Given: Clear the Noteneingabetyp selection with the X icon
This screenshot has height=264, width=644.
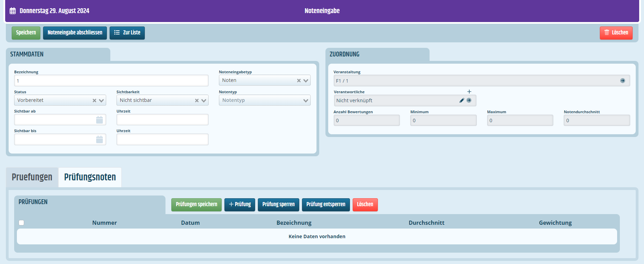Looking at the screenshot, I should pos(299,81).
